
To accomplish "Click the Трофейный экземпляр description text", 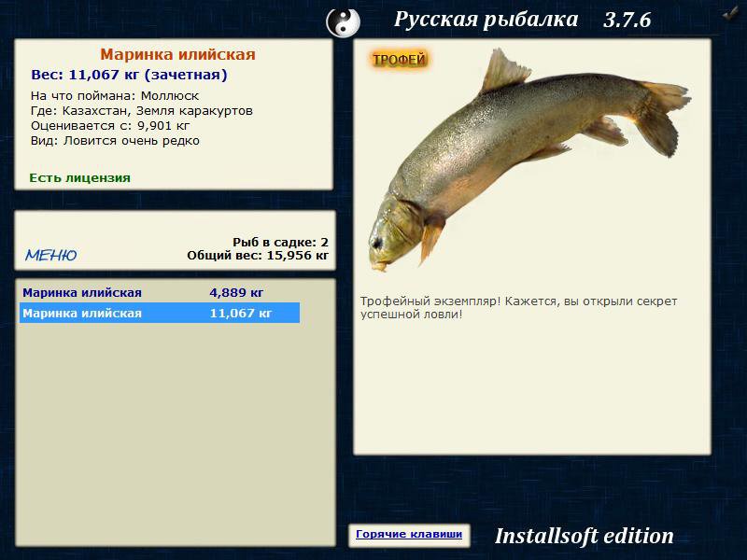I will point(518,308).
